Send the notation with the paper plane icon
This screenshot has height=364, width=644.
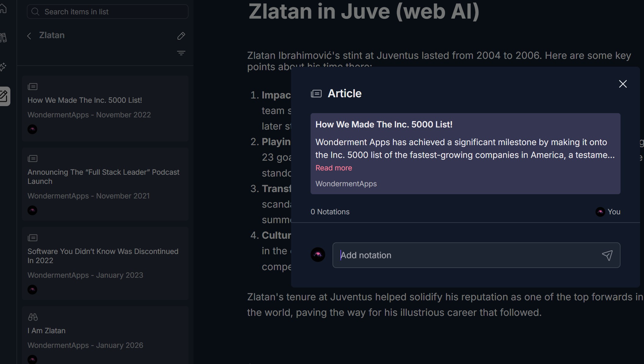tap(607, 255)
